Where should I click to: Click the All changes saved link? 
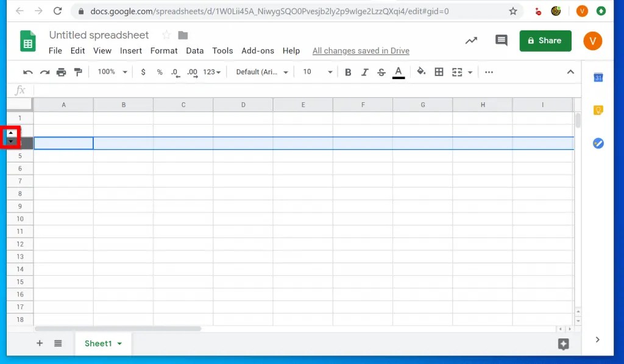(360, 51)
